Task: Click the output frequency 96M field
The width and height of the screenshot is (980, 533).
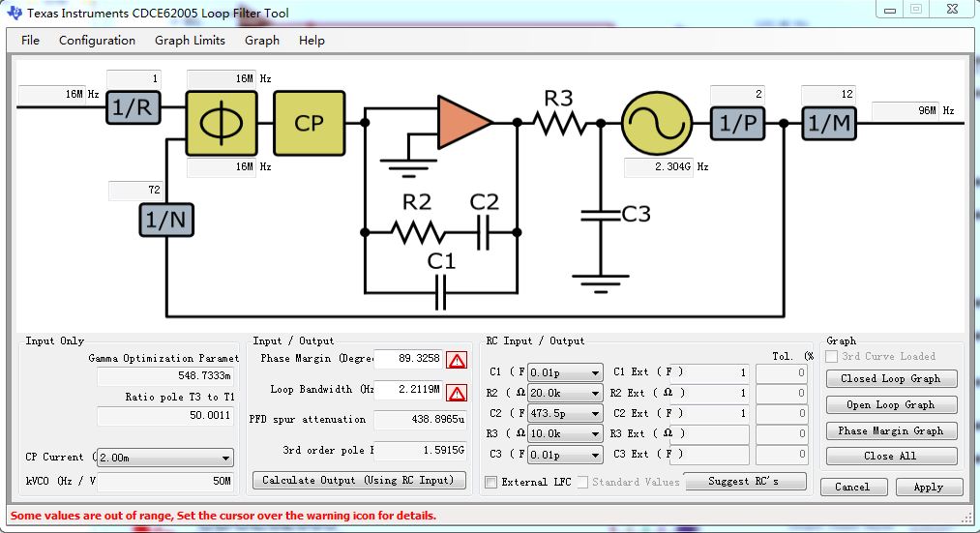Action: [x=905, y=110]
